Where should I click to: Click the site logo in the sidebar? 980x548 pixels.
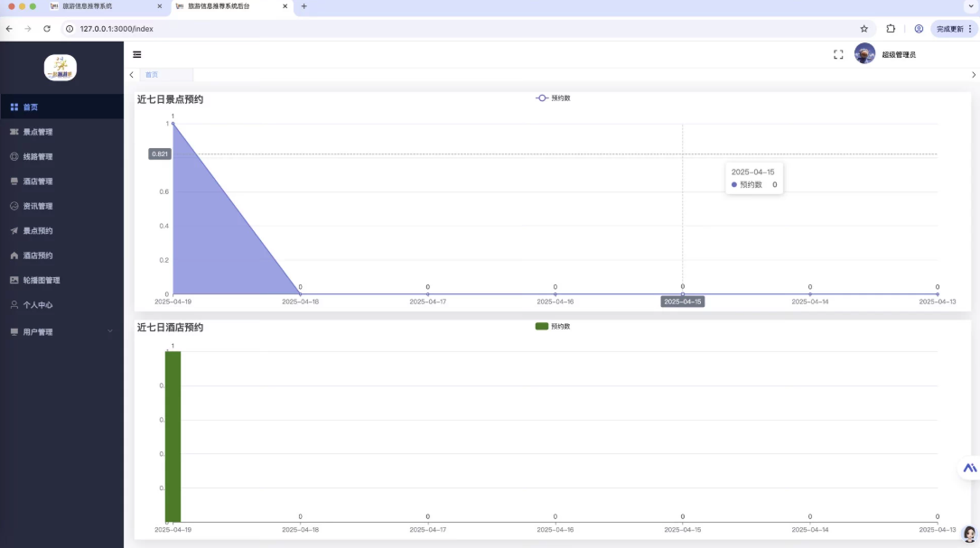[61, 68]
